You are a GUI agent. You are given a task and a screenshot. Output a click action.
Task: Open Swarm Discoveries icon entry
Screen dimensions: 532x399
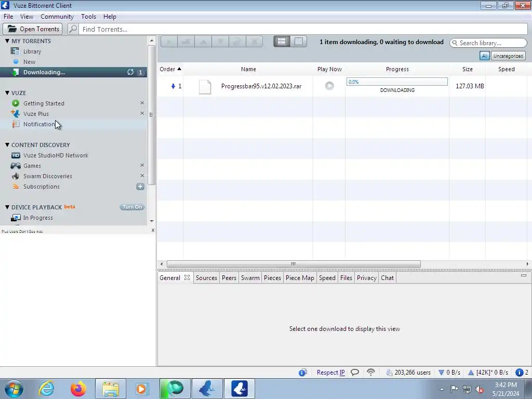15,176
